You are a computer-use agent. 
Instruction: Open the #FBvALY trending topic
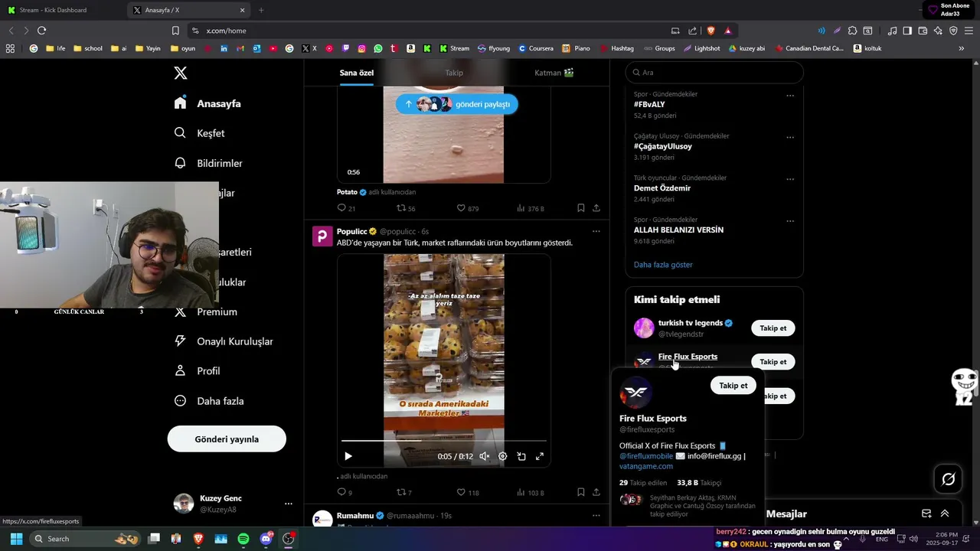(649, 104)
